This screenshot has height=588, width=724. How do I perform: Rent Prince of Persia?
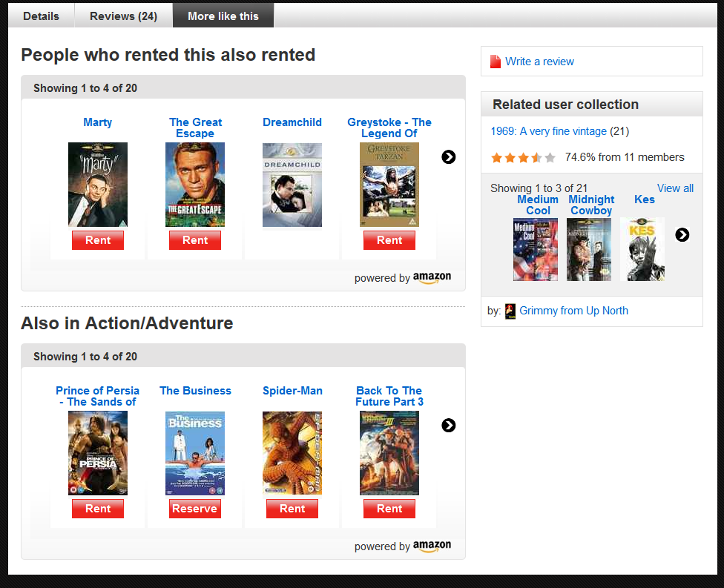[x=98, y=509]
